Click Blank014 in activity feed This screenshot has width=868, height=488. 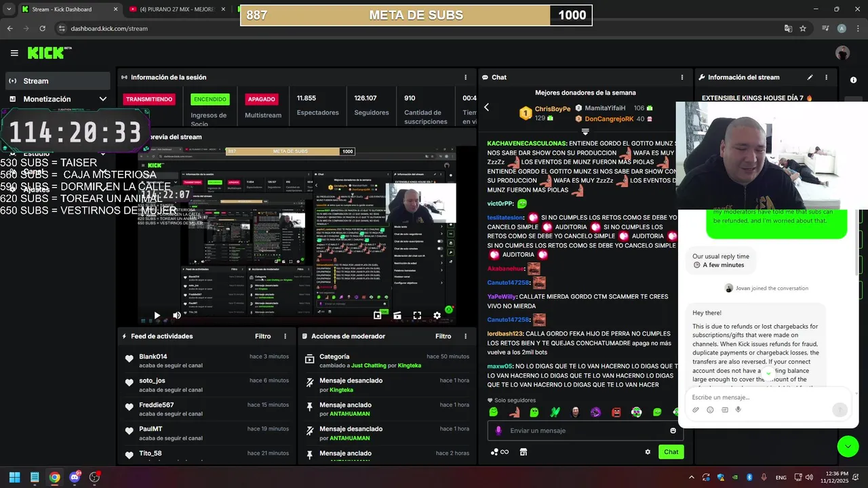[x=153, y=357]
